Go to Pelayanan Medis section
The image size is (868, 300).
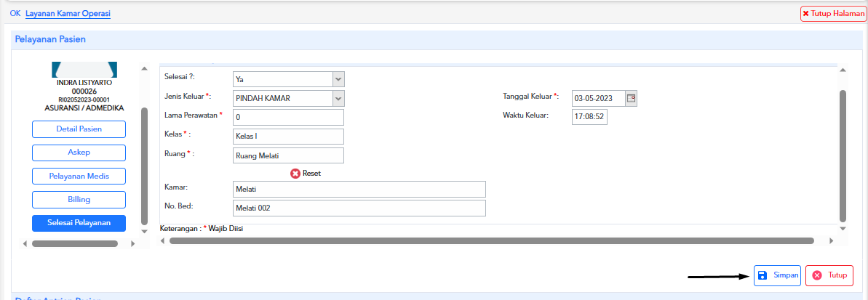click(x=79, y=176)
